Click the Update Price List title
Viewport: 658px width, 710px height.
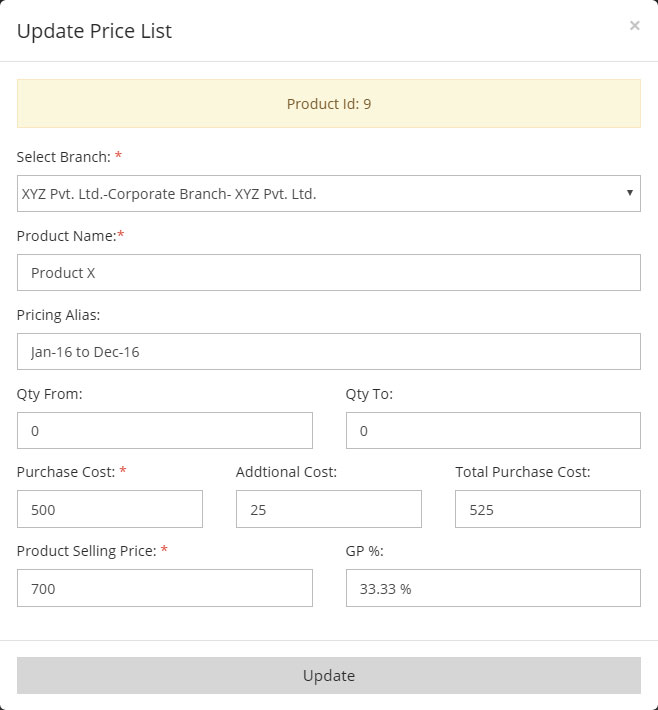point(94,31)
